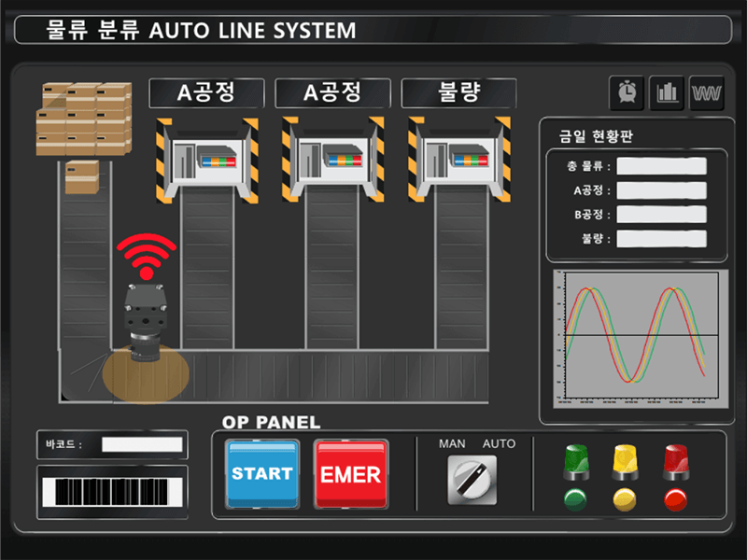Toggle the round red indicator light

675,499
